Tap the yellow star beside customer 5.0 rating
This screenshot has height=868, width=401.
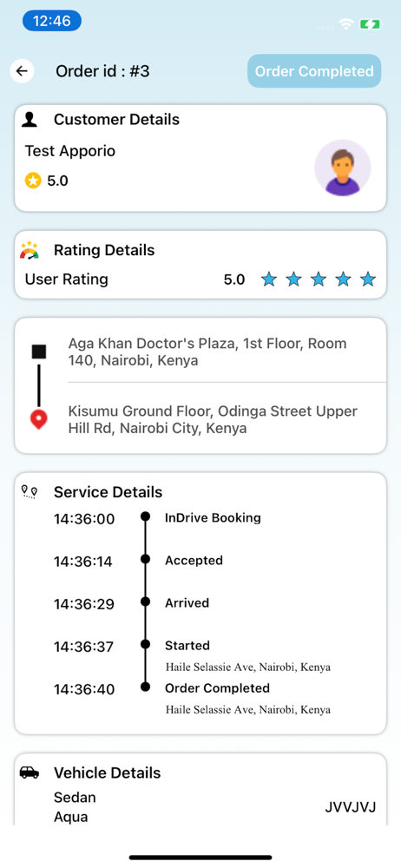(x=33, y=180)
